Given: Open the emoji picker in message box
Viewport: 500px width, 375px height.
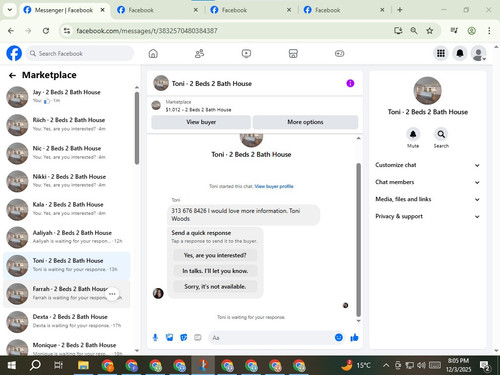Looking at the screenshot, I should [339, 337].
